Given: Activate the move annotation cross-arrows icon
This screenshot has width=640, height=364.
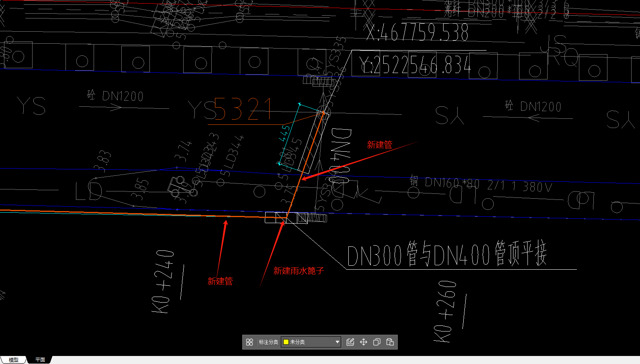Looking at the screenshot, I should coord(364,342).
